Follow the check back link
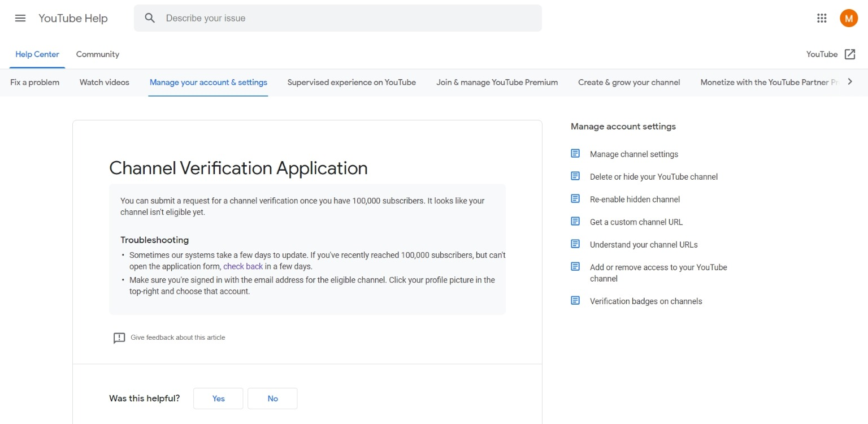The image size is (868, 424). (x=243, y=266)
